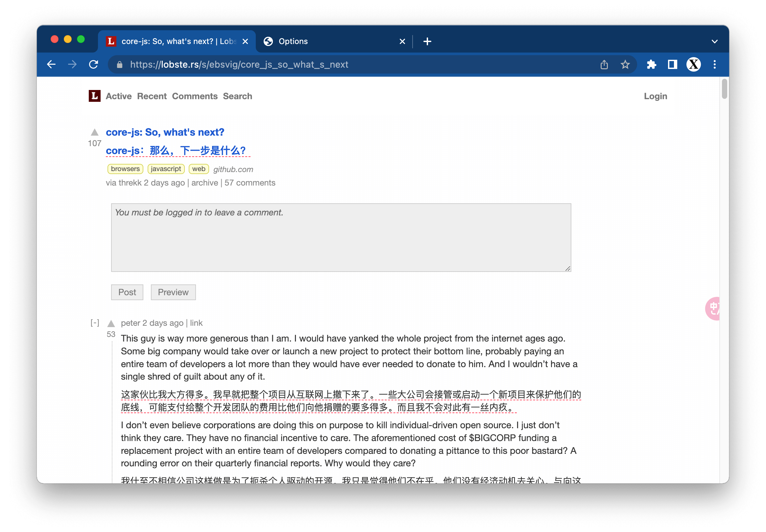Upvote peter's comment
The height and width of the screenshot is (532, 766).
click(111, 324)
